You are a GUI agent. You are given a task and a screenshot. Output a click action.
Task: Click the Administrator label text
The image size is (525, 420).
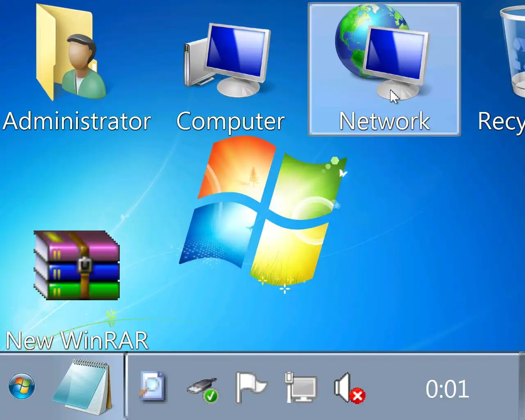pos(77,121)
